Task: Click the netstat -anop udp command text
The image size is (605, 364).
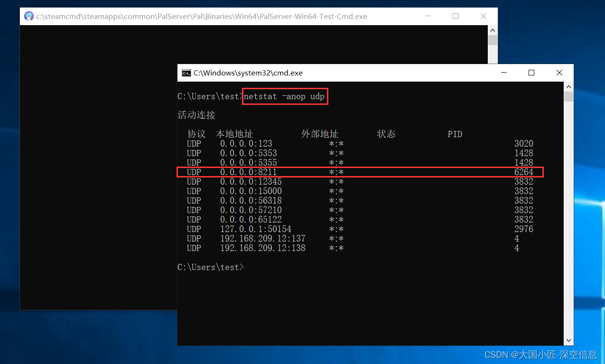Action: pyautogui.click(x=285, y=96)
